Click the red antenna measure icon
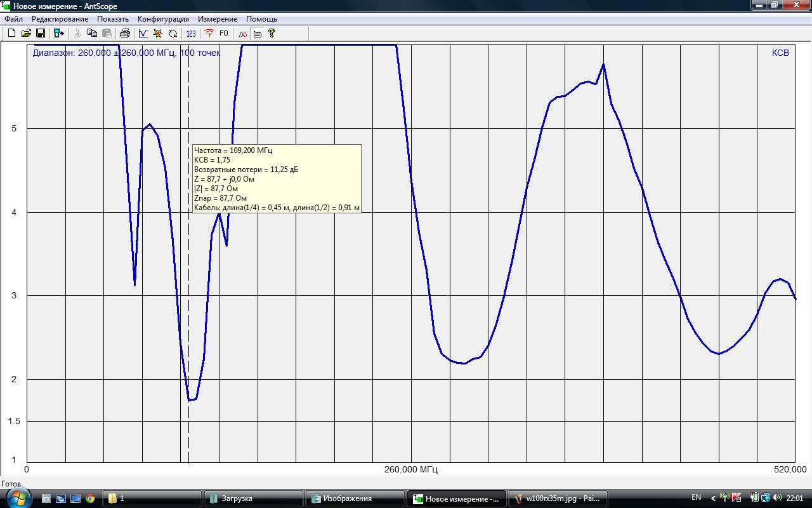The width and height of the screenshot is (812, 508). coord(209,33)
